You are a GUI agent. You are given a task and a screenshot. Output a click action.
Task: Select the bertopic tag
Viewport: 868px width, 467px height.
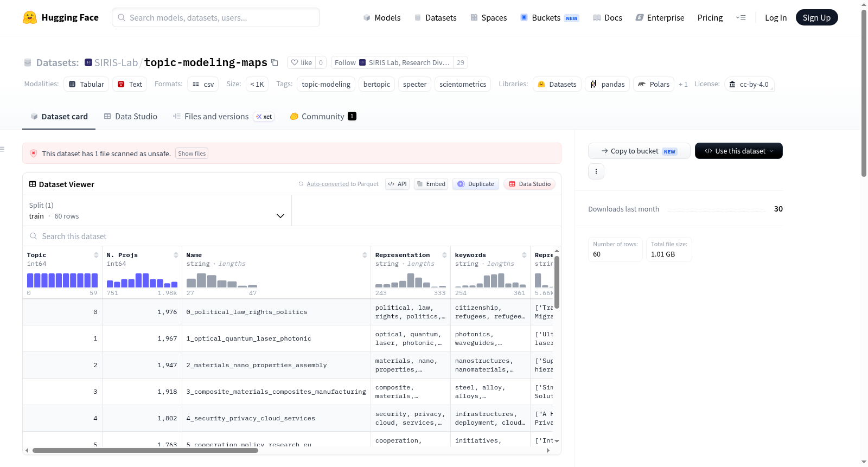pyautogui.click(x=376, y=84)
